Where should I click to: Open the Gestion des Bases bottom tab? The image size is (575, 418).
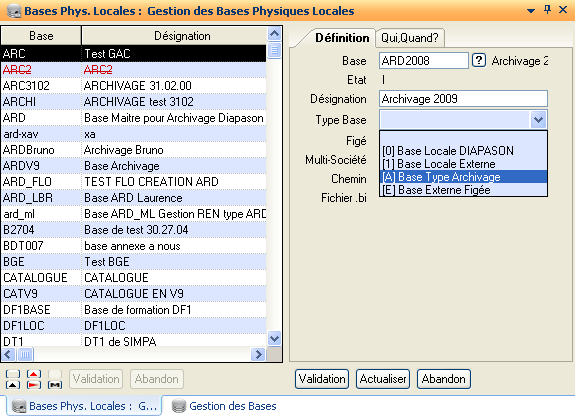[x=225, y=406]
